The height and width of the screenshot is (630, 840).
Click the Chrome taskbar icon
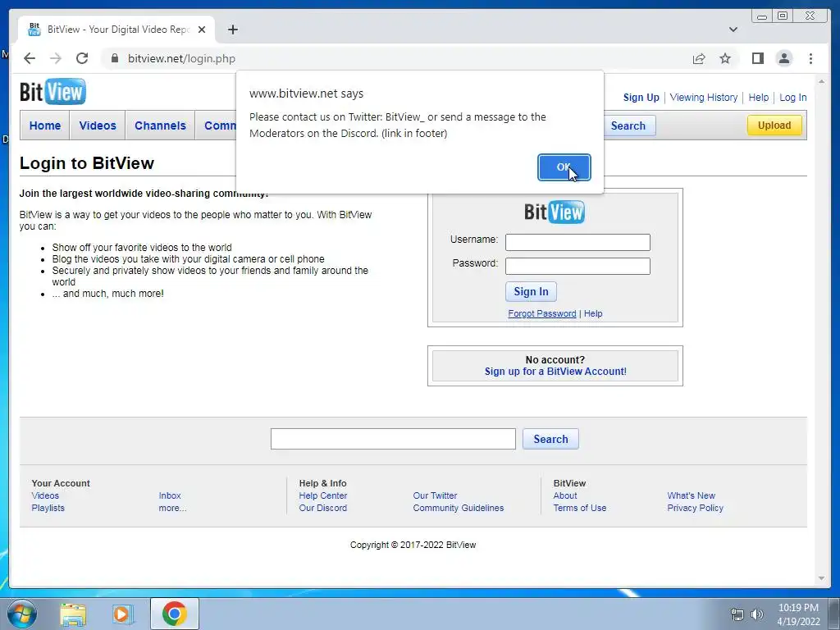[x=174, y=614]
